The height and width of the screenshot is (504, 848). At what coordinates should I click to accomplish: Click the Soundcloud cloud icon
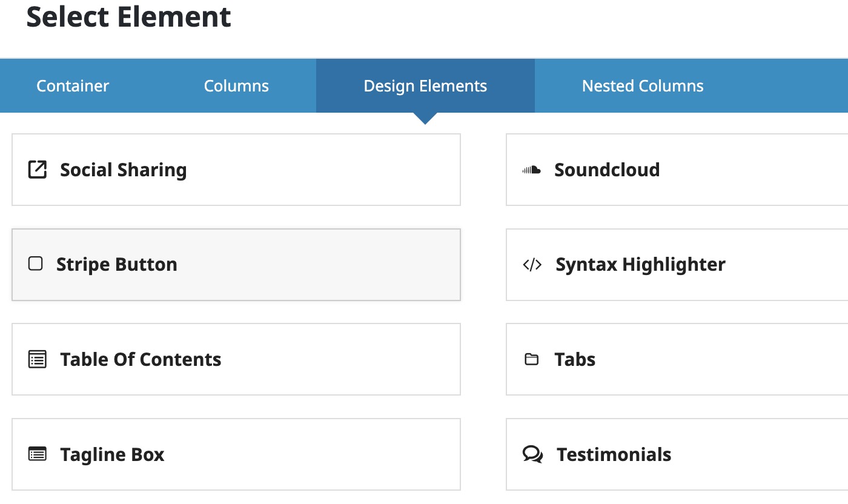coord(531,170)
